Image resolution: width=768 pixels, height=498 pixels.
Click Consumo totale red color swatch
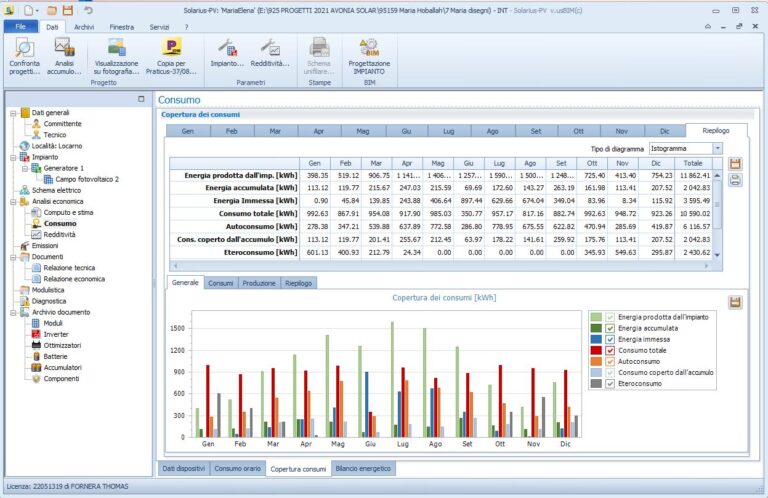coord(596,351)
